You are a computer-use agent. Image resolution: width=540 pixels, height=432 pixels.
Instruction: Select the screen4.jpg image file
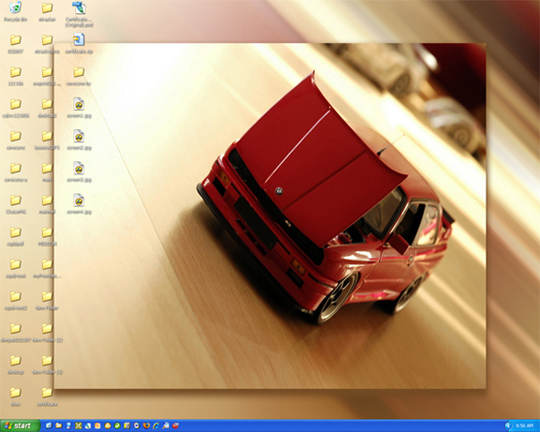[x=79, y=204]
